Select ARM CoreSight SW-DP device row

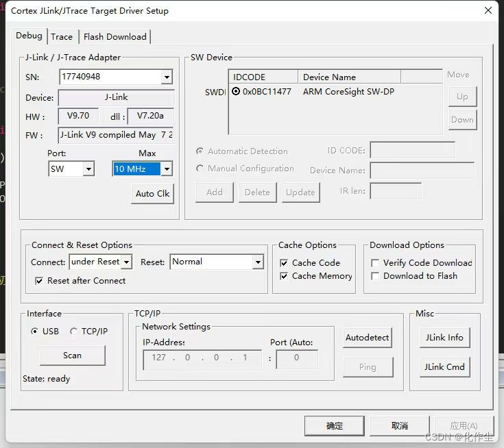pyautogui.click(x=335, y=92)
